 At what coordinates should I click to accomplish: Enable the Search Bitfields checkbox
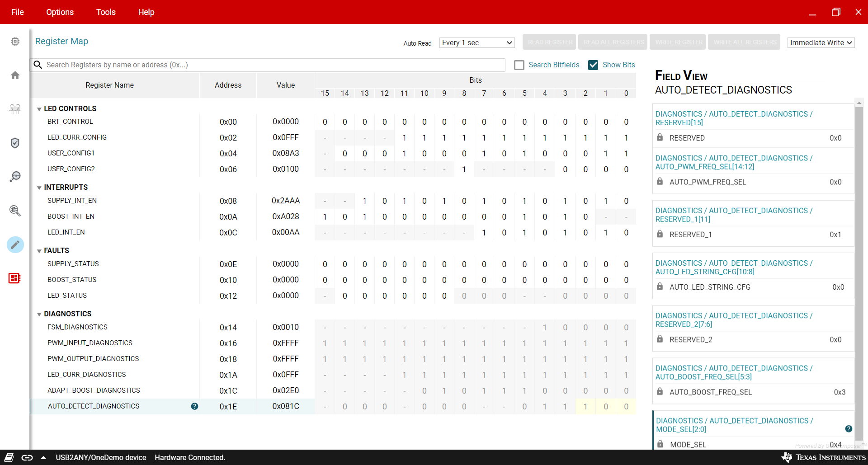[x=519, y=65]
